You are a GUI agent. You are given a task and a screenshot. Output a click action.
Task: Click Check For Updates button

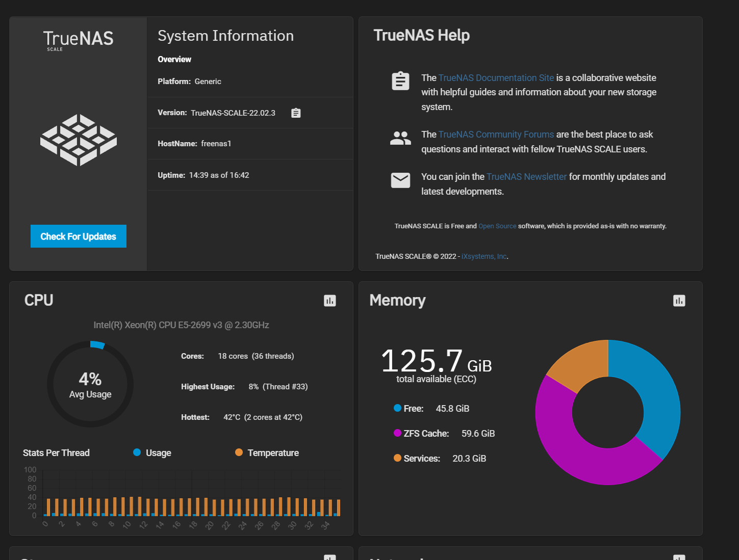point(79,236)
